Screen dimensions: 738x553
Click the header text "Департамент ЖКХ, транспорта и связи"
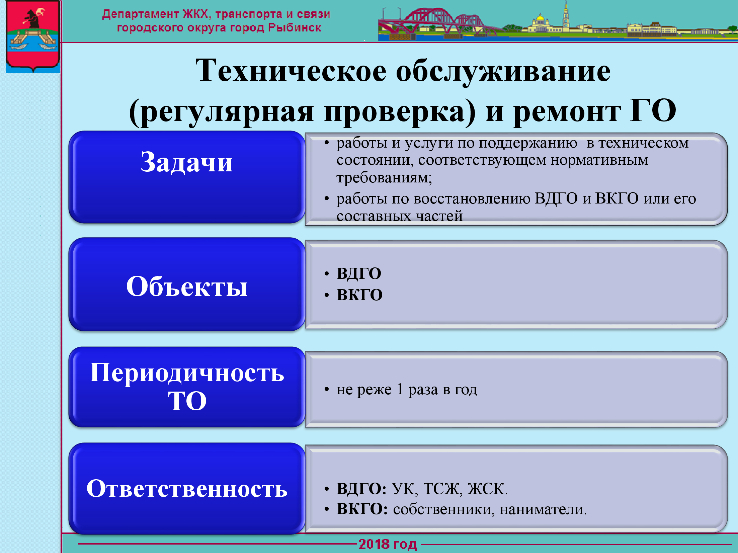tap(216, 14)
